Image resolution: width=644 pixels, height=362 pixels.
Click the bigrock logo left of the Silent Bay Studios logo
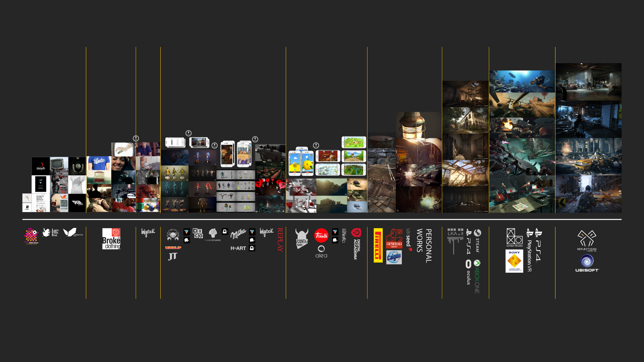click(148, 232)
